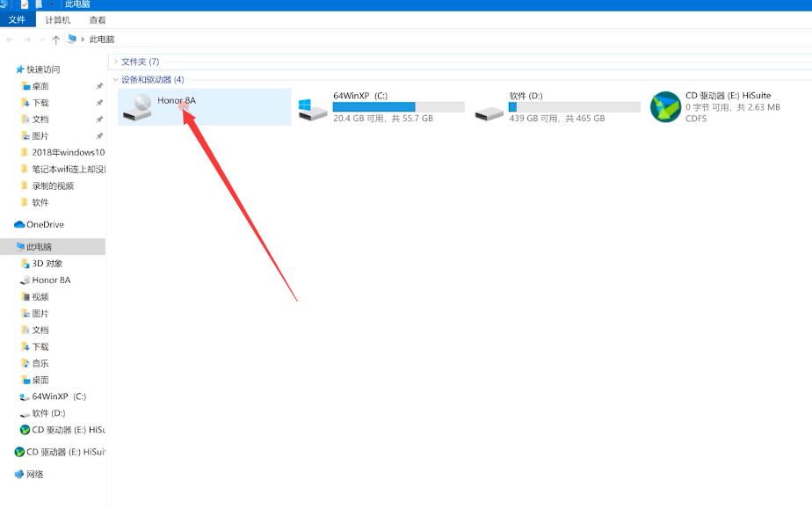Open the 文件 ribbon tab
812x509 pixels.
17,19
